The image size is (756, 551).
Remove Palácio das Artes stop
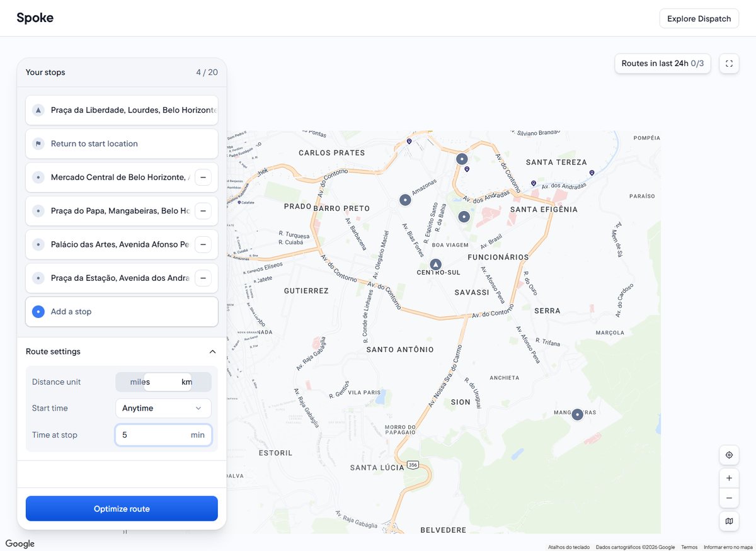(203, 244)
